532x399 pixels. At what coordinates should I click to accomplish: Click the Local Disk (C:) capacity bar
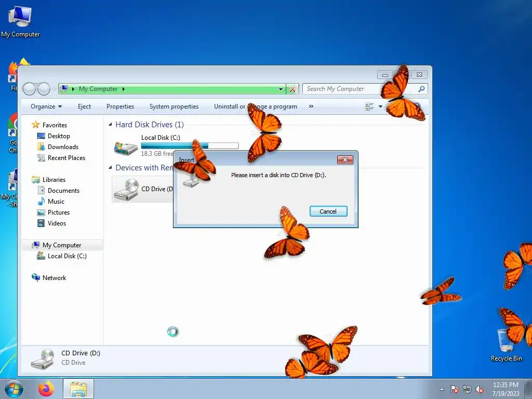[x=190, y=146]
